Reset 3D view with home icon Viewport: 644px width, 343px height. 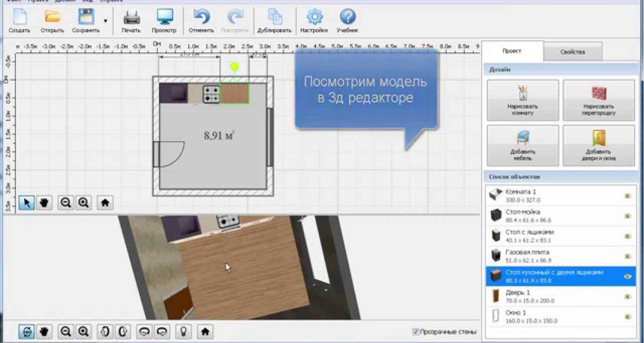click(205, 331)
